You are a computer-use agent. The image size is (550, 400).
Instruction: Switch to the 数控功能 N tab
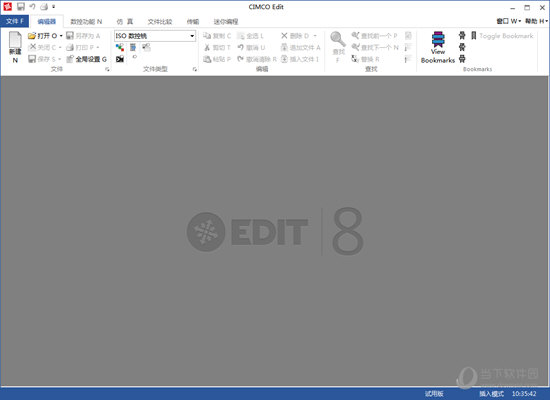86,21
